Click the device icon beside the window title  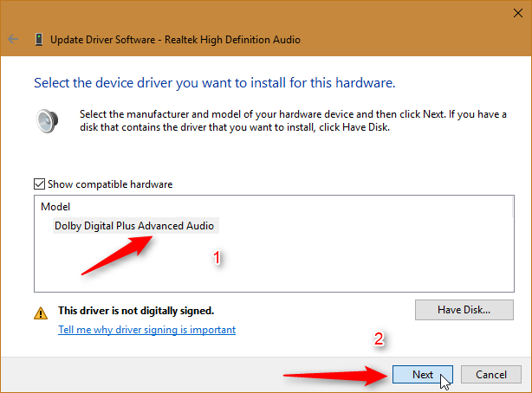point(39,40)
